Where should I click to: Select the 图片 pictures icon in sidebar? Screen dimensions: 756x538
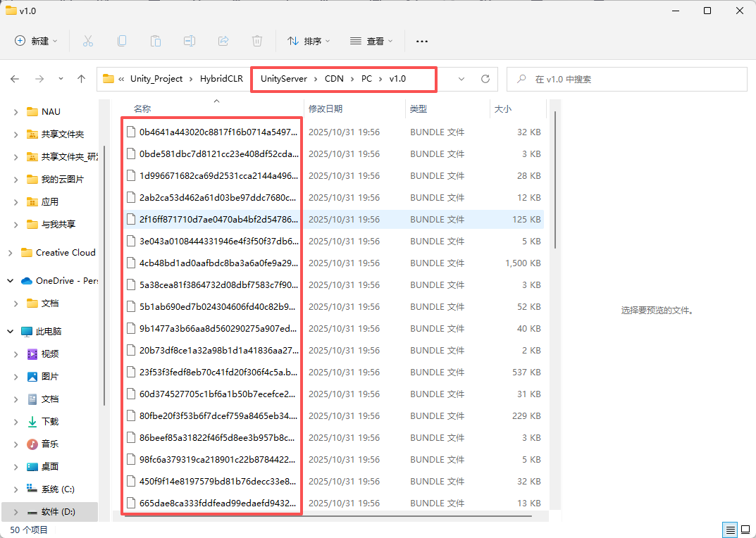(x=32, y=377)
